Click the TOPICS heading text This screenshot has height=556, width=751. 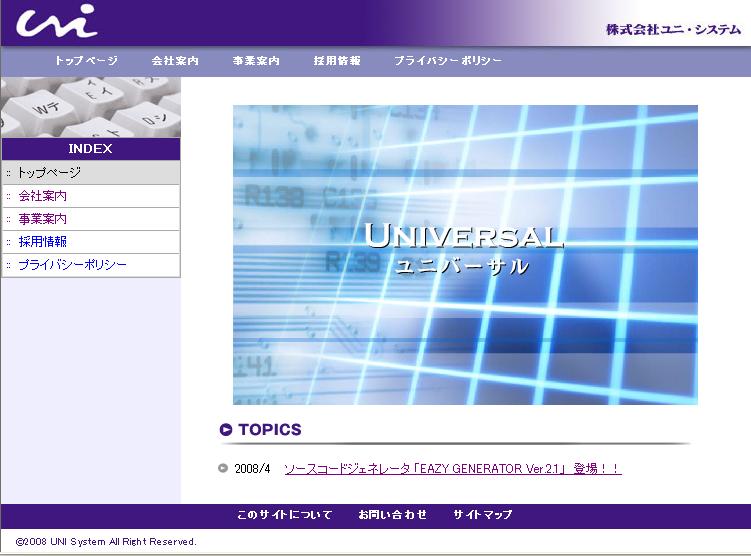[270, 430]
